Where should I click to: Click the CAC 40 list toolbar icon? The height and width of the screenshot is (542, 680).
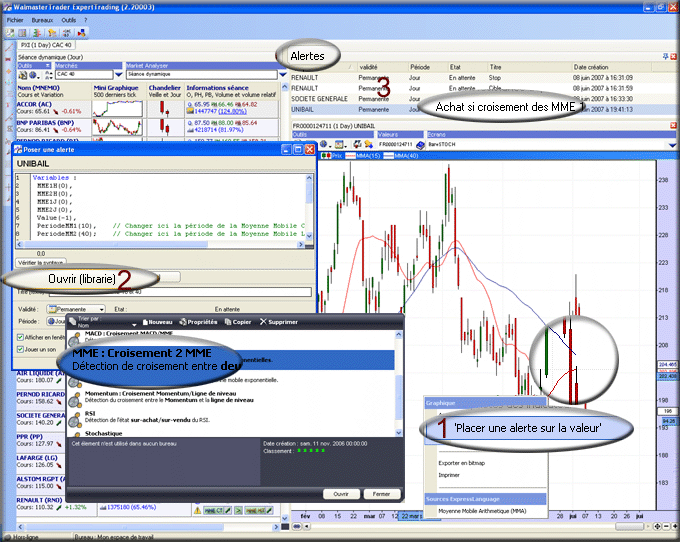(67, 33)
